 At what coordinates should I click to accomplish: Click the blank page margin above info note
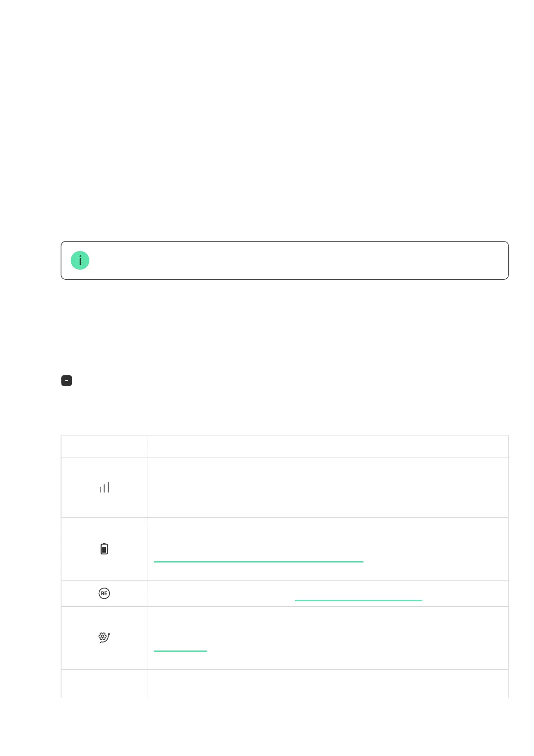pos(267,121)
